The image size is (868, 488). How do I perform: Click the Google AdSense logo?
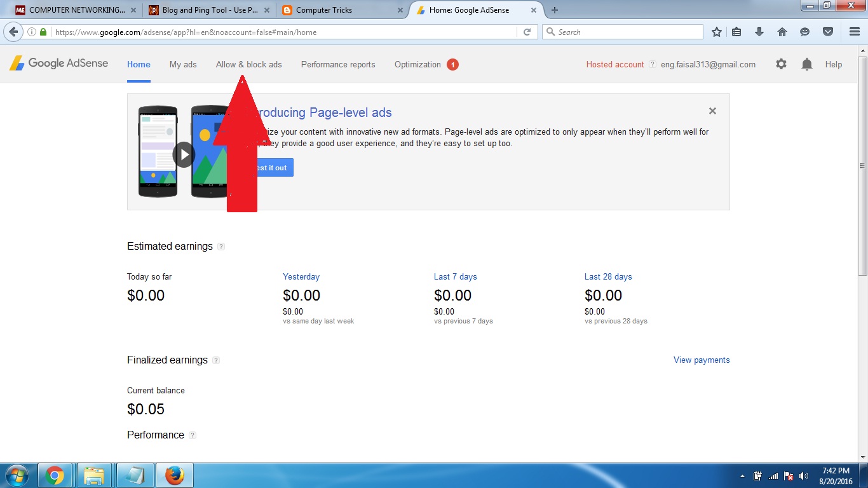(x=58, y=64)
